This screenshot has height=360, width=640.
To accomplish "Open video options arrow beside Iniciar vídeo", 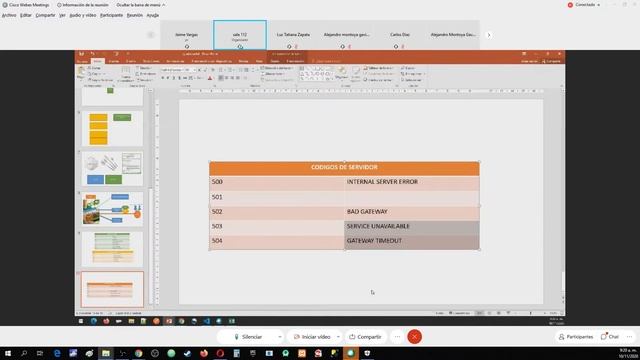I will coord(338,337).
